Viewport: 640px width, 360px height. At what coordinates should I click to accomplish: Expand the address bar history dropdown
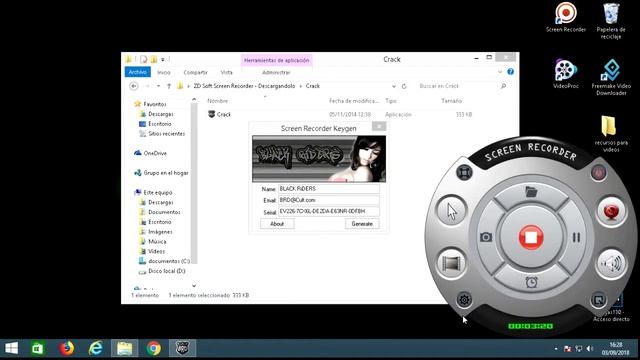click(393, 86)
